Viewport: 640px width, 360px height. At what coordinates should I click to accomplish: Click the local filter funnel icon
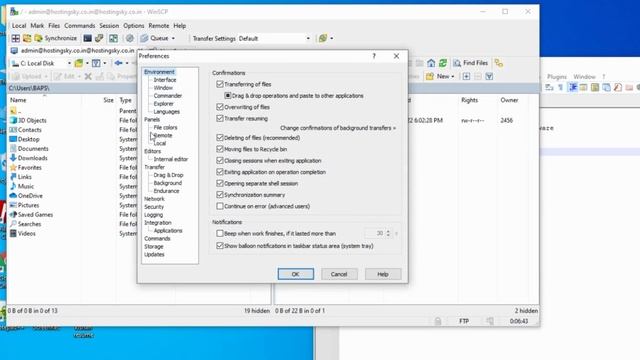96,63
